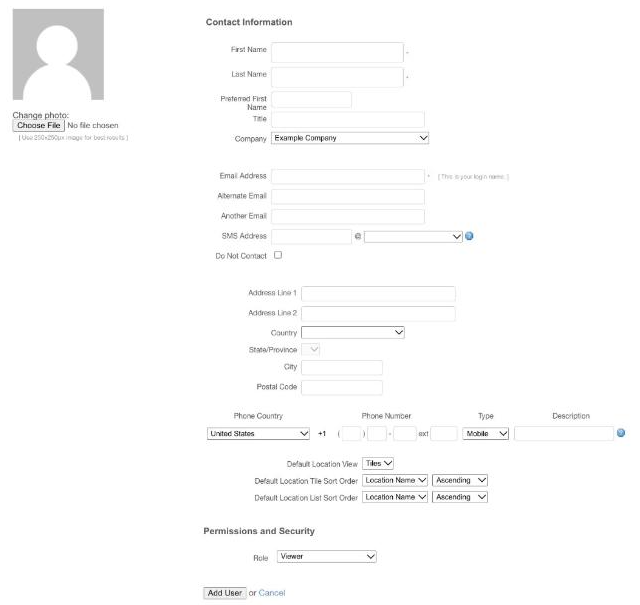Click the City field

tap(342, 367)
